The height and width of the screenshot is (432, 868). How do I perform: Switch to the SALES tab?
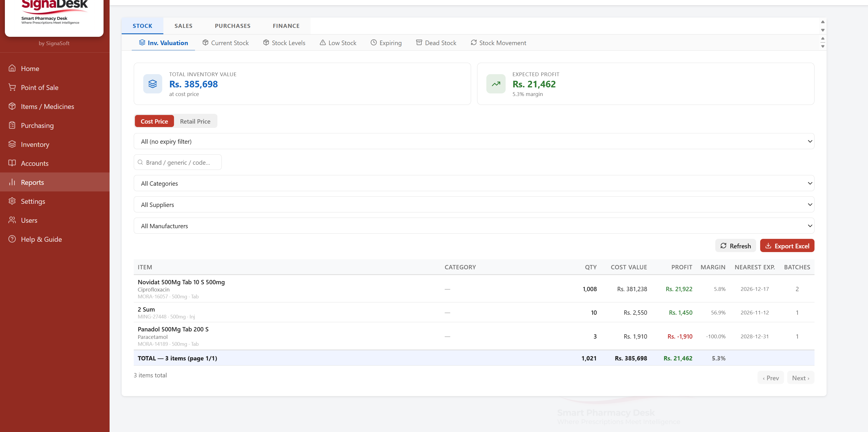pos(183,26)
